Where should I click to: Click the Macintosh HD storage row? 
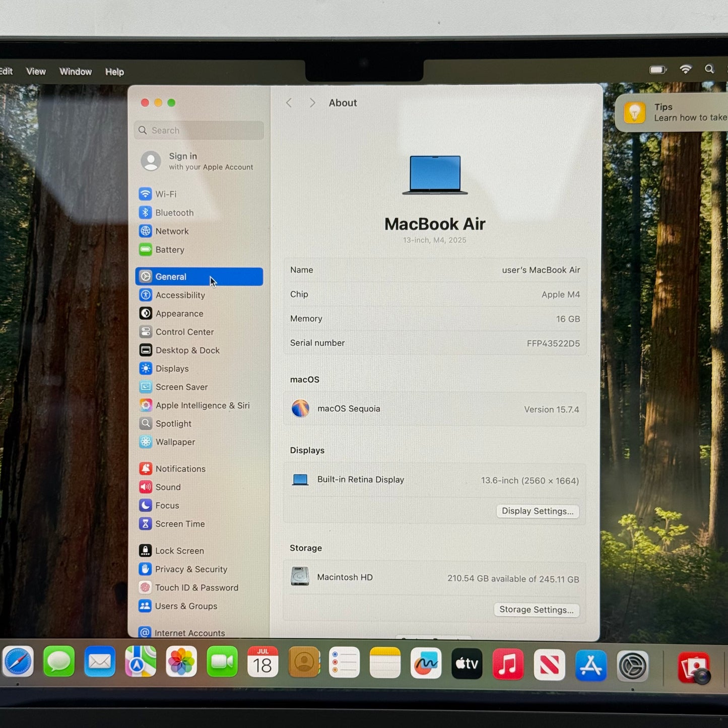coord(435,578)
